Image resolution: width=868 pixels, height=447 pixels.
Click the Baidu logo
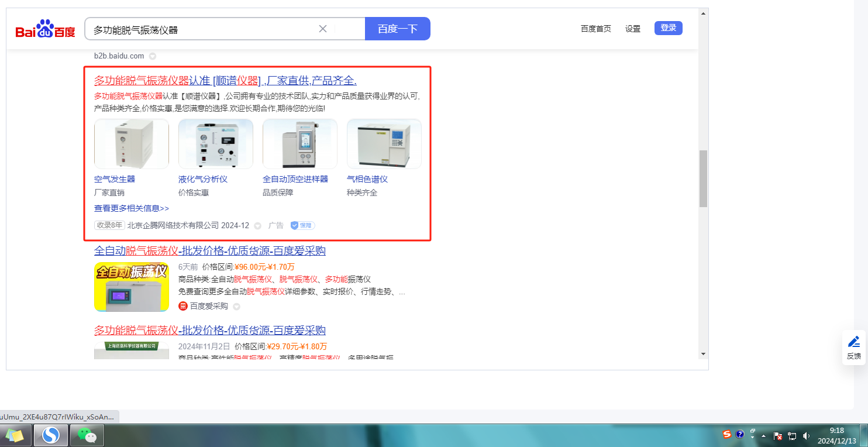point(46,29)
